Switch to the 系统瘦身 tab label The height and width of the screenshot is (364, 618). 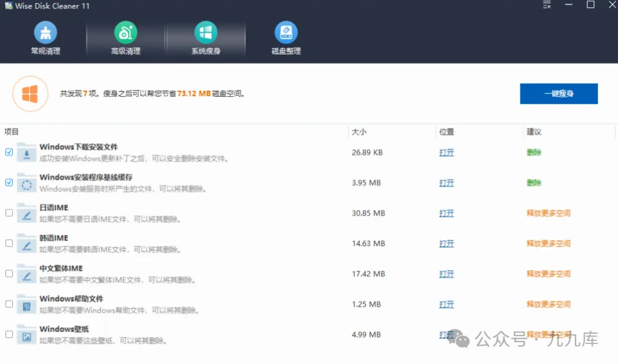pos(206,51)
